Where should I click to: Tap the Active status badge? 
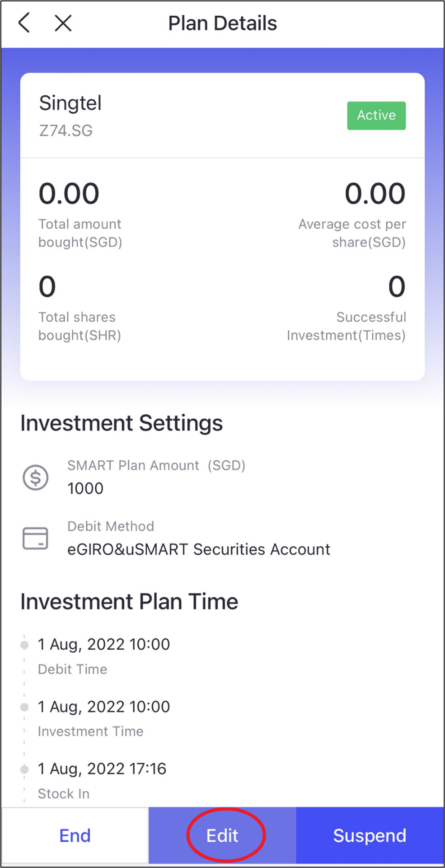tap(376, 115)
